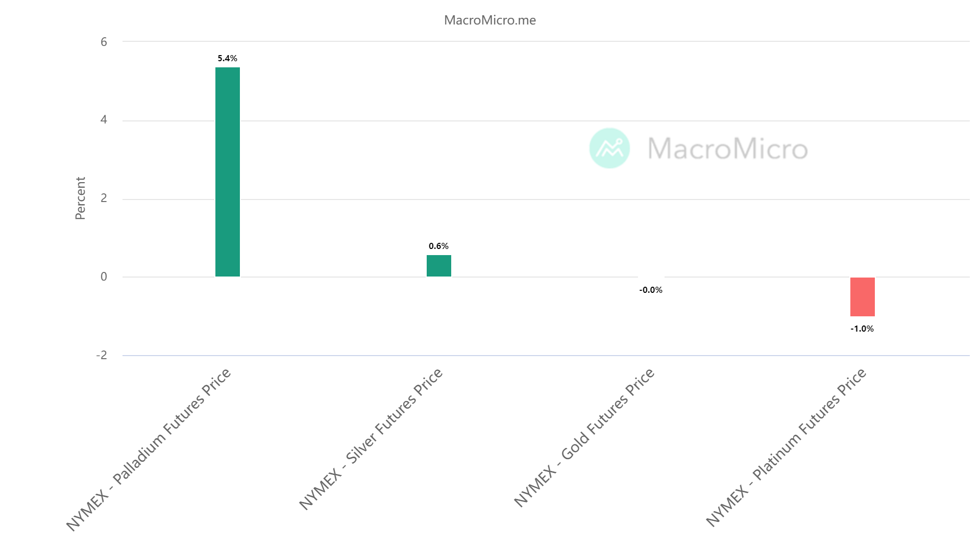
Task: Click the y-axis tick label 6
Action: click(x=104, y=42)
